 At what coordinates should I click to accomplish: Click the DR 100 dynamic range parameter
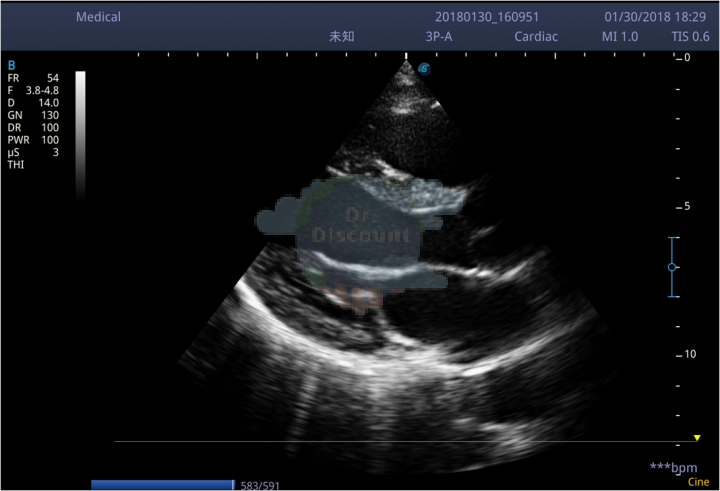point(33,128)
